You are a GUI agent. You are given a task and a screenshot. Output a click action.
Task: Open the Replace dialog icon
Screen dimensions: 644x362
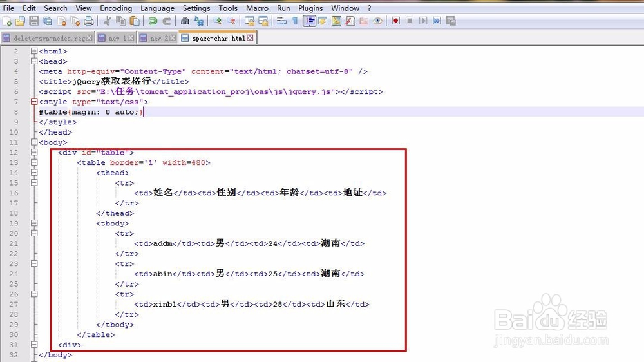199,21
